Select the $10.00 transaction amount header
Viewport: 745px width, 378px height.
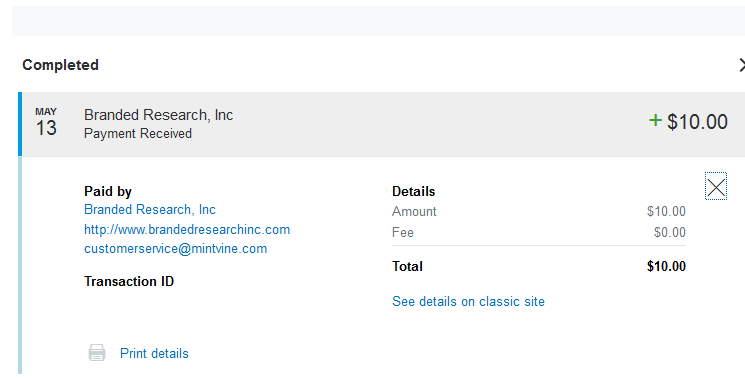[x=697, y=122]
